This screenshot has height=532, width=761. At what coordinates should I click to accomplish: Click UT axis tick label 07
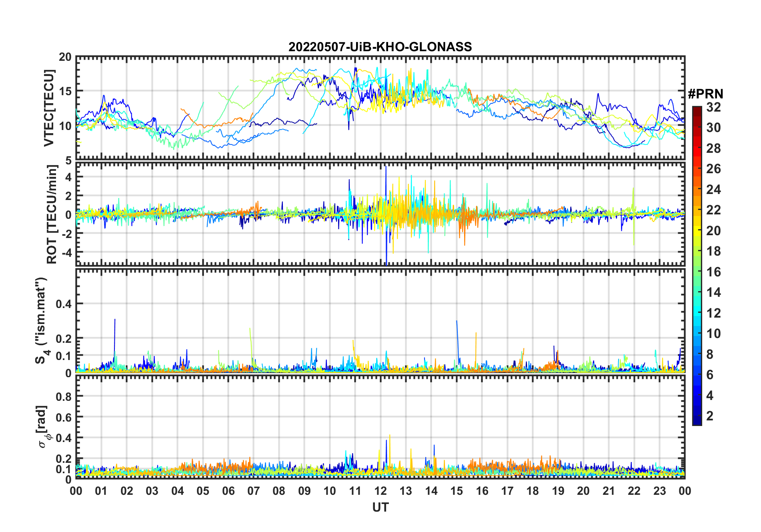(x=254, y=491)
